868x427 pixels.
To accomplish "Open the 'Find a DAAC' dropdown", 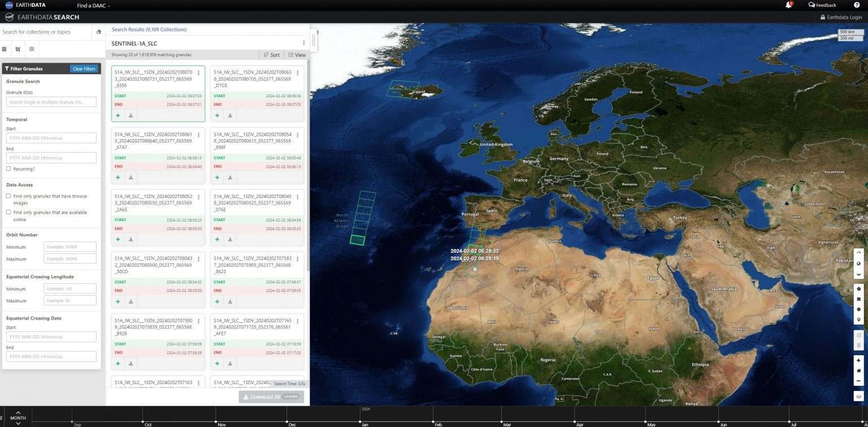I will [x=92, y=5].
